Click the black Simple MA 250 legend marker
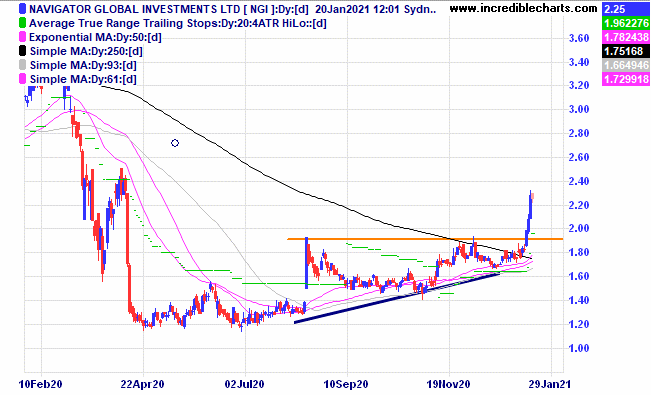Viewport: 651px width, 395px height. click(x=23, y=51)
